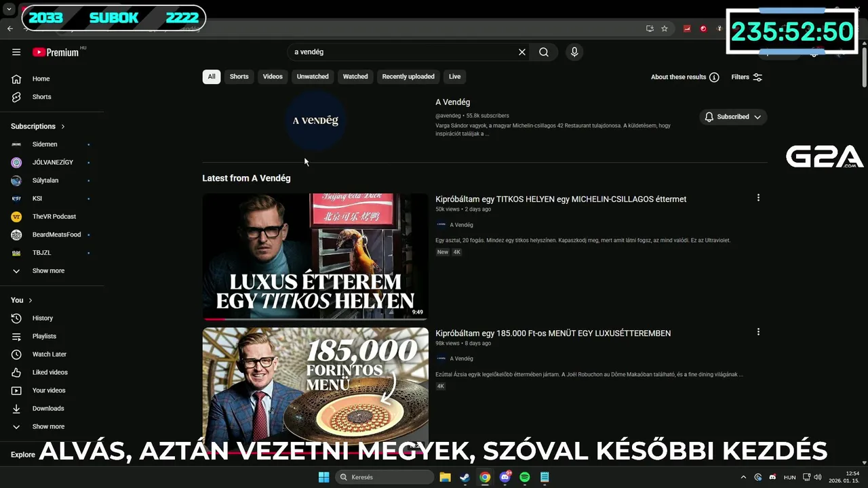Go back with the browser back arrow

click(9, 28)
